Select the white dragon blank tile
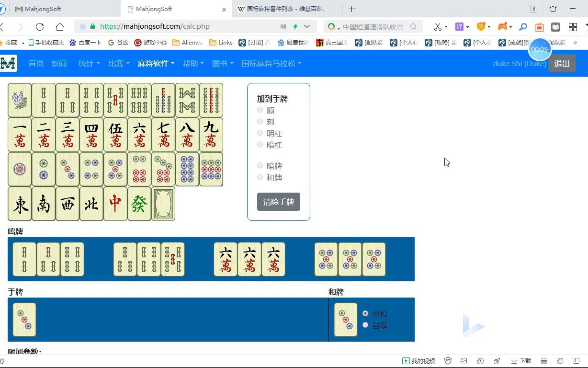This screenshot has width=588, height=368. 163,204
